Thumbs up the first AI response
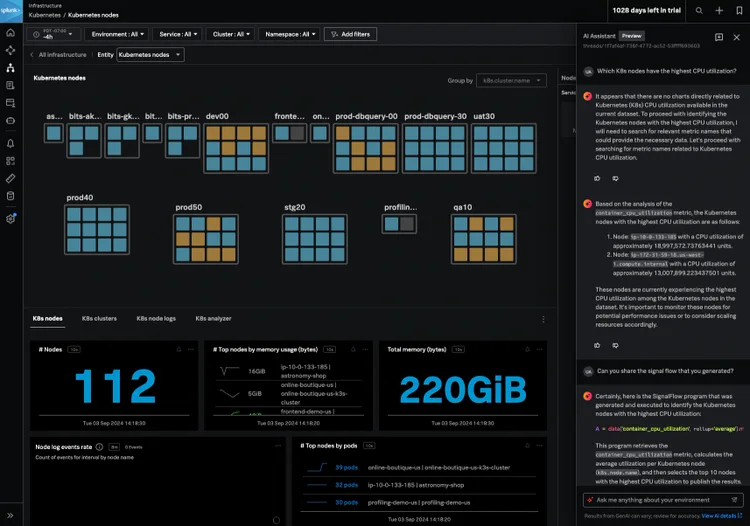The width and height of the screenshot is (750, 526). 598,178
